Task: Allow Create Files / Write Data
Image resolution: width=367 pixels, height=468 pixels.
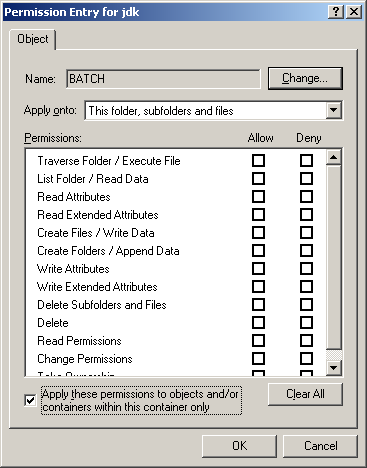Action: pos(258,232)
